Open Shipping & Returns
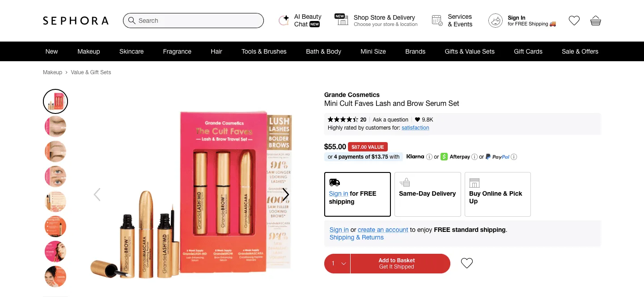Screen dimensions: 644x298 [356, 237]
